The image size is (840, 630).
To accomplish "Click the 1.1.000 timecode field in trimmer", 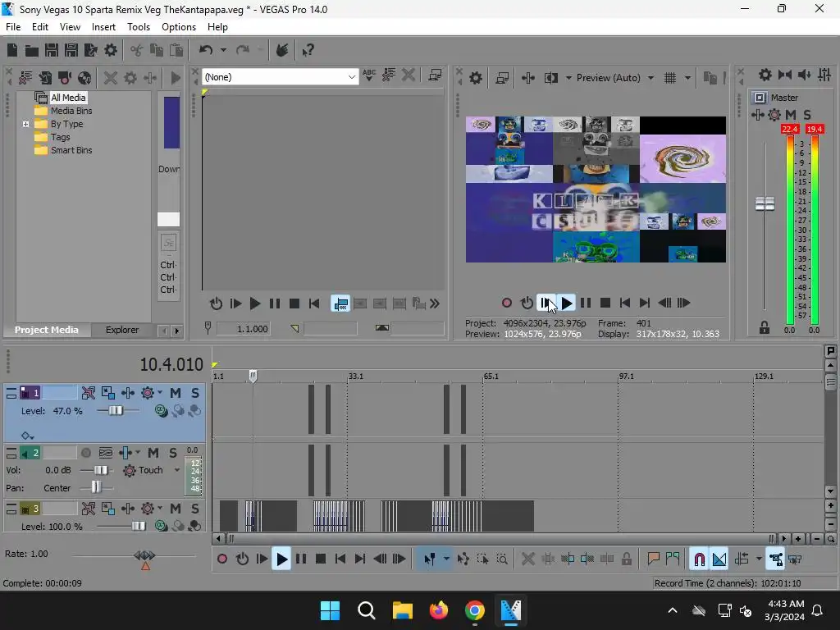I will click(x=243, y=329).
